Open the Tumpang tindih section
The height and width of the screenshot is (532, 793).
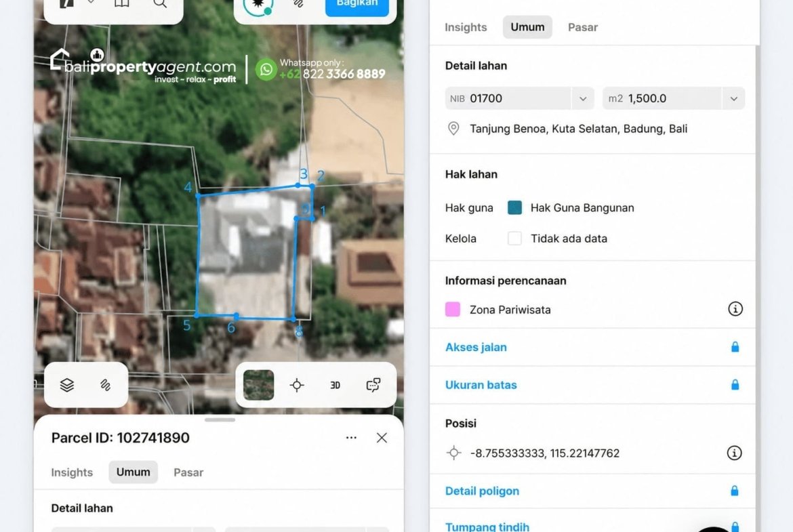point(592,522)
